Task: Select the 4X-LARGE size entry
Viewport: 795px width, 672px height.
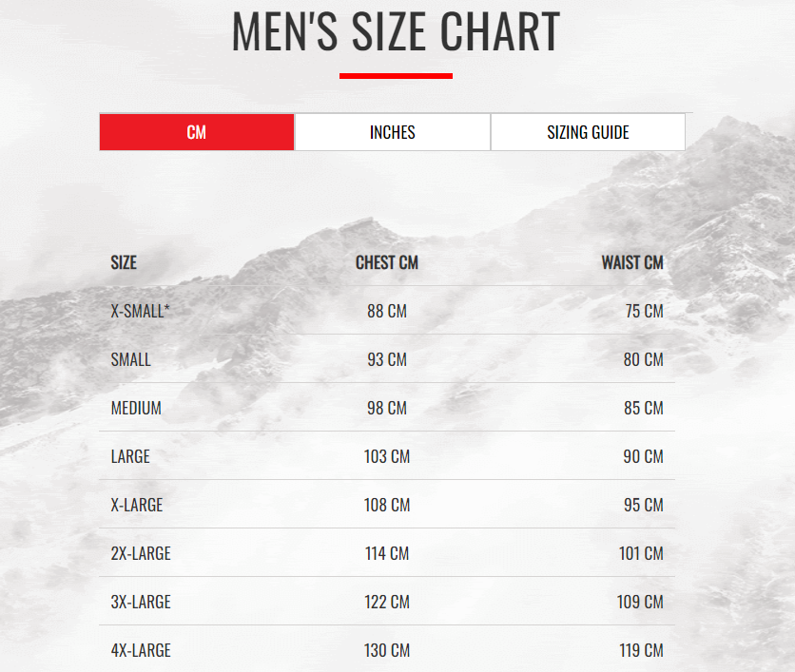Action: coord(139,650)
